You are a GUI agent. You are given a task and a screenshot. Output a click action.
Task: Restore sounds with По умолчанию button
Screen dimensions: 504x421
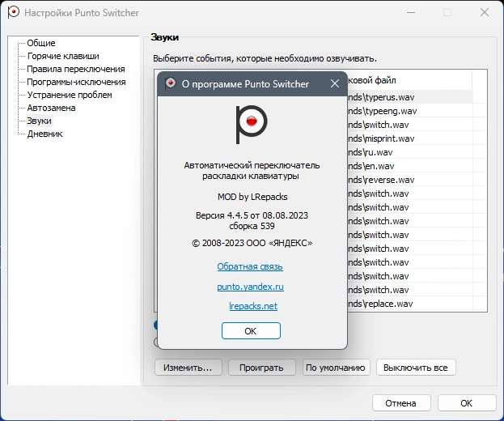pyautogui.click(x=336, y=368)
